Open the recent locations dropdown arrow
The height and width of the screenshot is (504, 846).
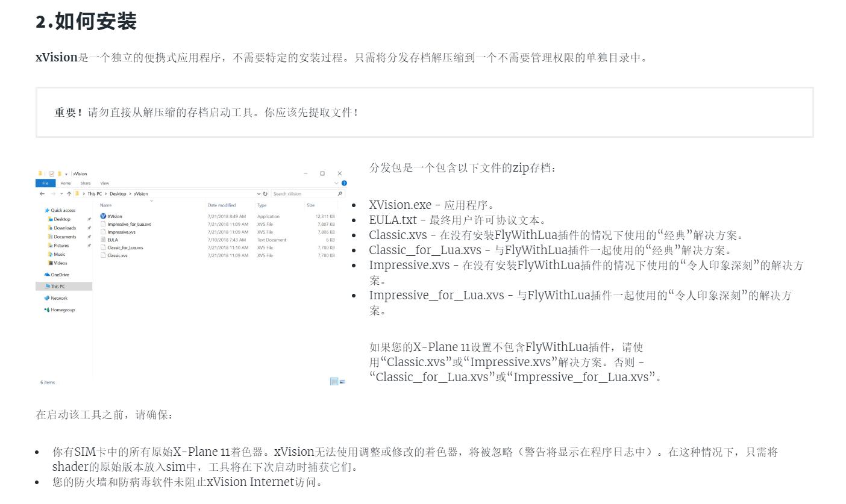coord(61,194)
